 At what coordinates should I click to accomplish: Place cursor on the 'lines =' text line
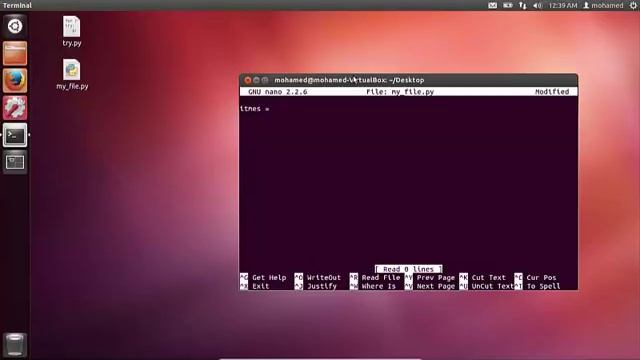coord(255,109)
